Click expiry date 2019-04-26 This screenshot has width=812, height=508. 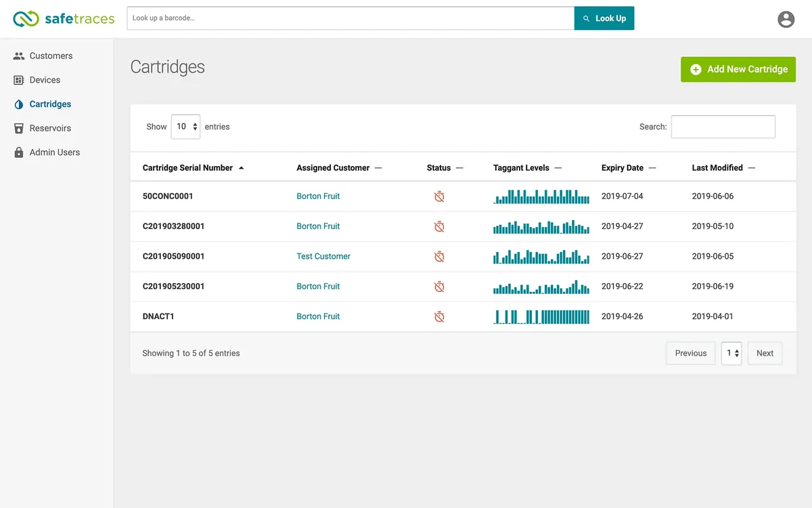tap(623, 316)
